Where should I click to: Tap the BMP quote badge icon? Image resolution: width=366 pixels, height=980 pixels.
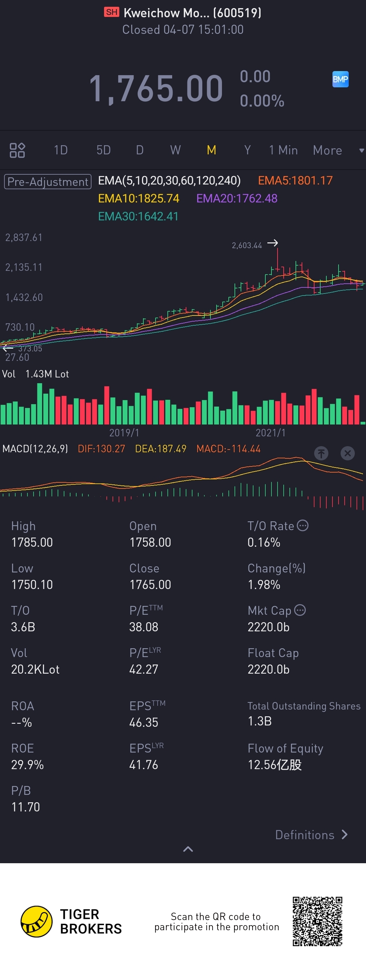click(x=340, y=79)
